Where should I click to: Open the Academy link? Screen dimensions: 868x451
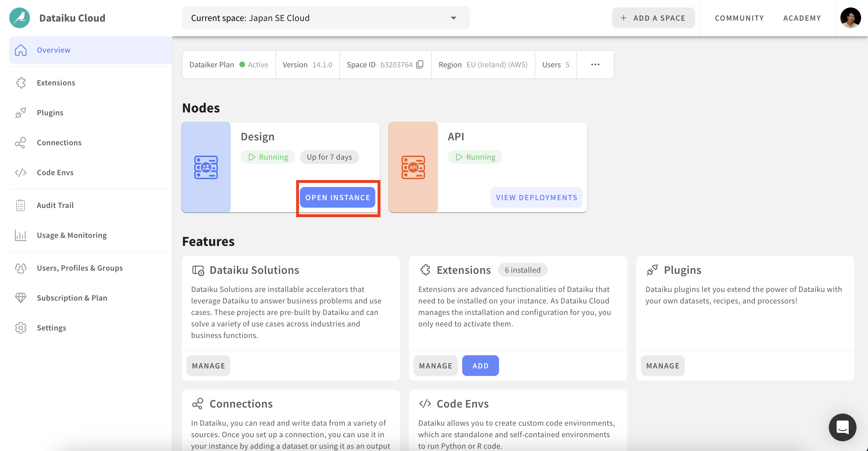[802, 18]
